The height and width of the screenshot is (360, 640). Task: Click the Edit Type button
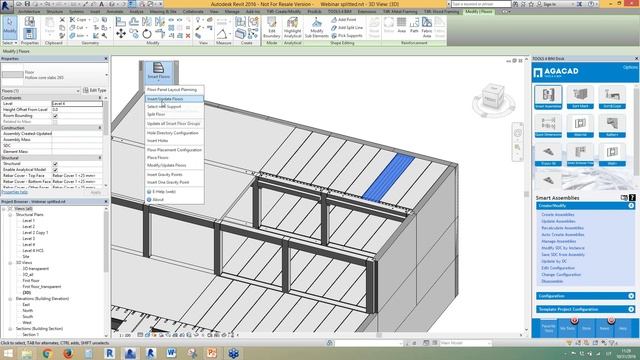click(x=95, y=90)
